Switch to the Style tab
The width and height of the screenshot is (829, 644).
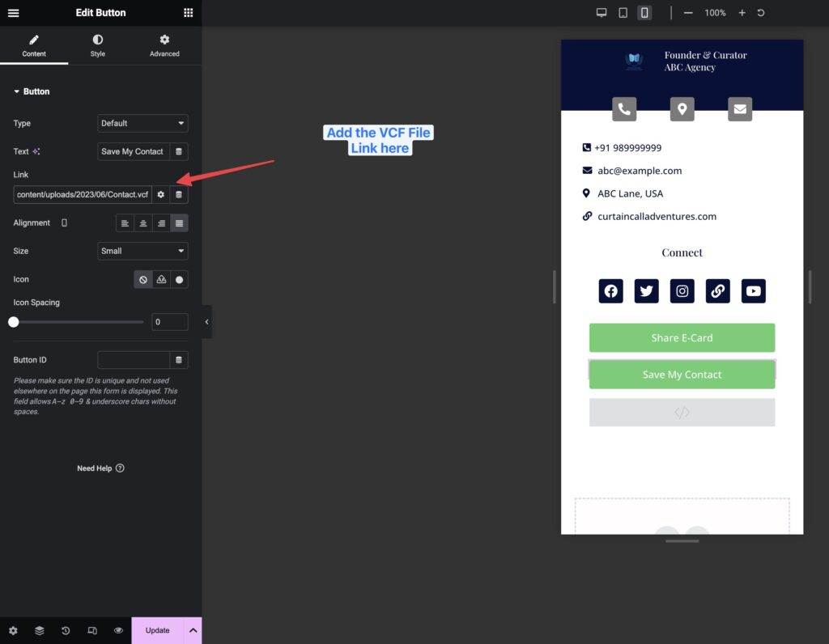(97, 45)
